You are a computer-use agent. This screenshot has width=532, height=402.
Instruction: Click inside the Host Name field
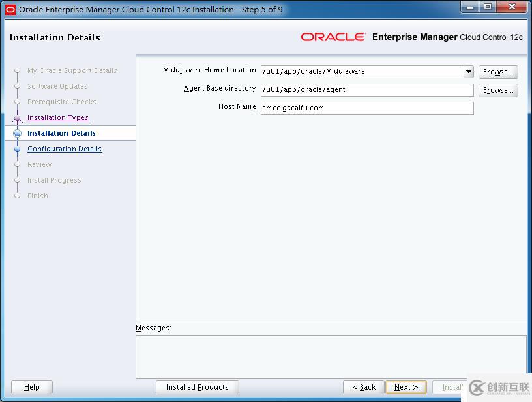pos(365,108)
